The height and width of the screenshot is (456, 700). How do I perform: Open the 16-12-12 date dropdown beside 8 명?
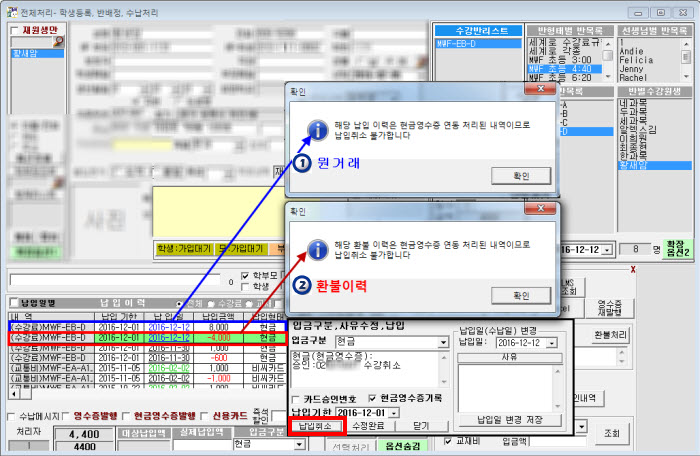coord(607,250)
